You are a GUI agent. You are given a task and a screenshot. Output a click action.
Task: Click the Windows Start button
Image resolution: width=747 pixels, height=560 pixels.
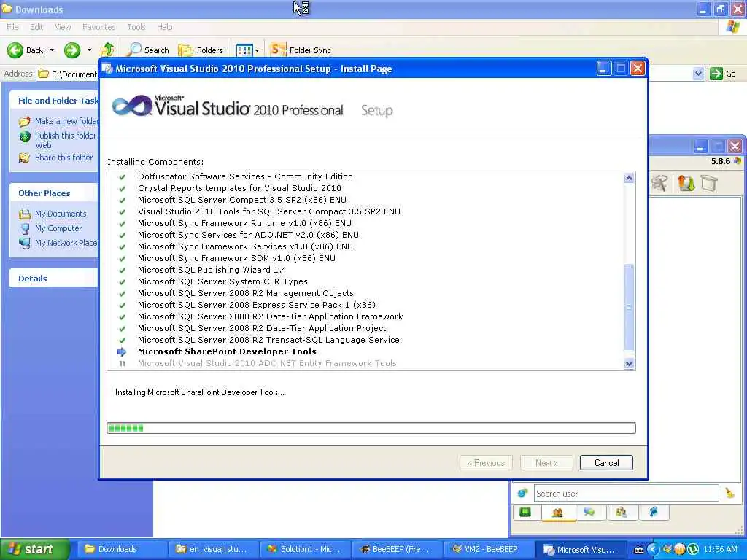35,549
